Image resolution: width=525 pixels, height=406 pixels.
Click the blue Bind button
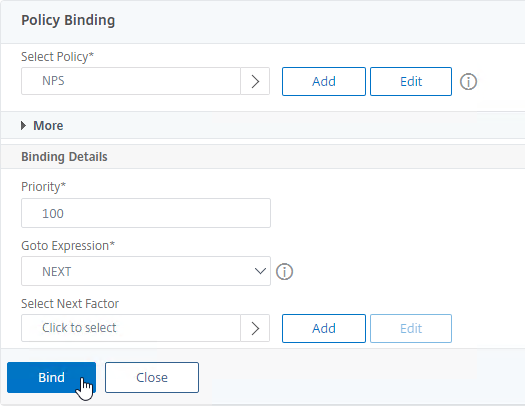[x=51, y=378]
